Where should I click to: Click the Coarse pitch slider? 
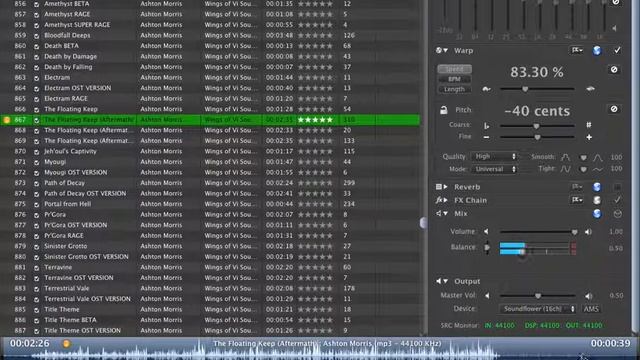[537, 126]
